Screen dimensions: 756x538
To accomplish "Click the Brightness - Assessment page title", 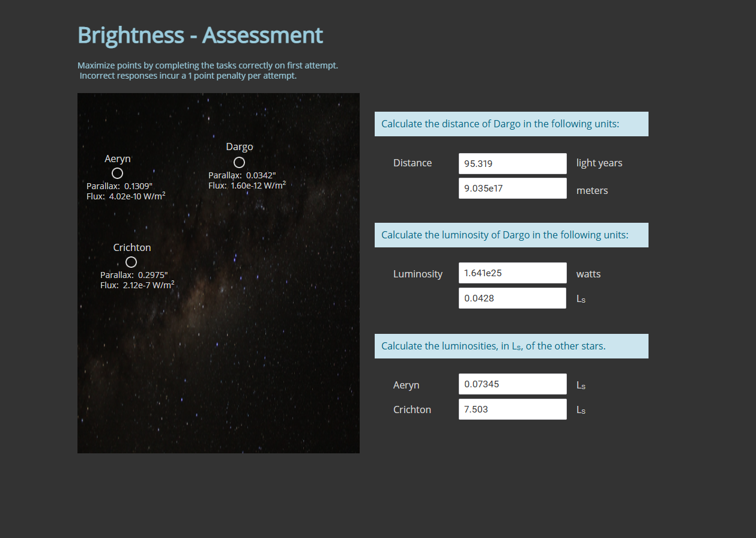I will (x=200, y=35).
